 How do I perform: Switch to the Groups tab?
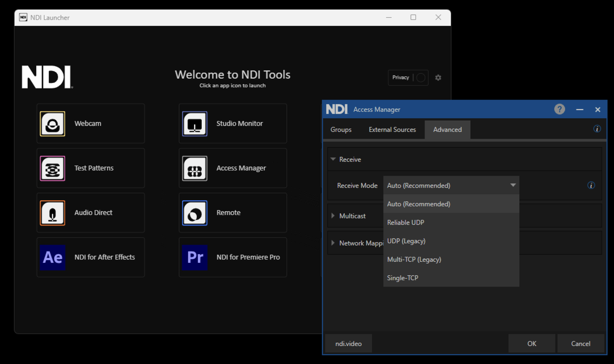pos(341,129)
